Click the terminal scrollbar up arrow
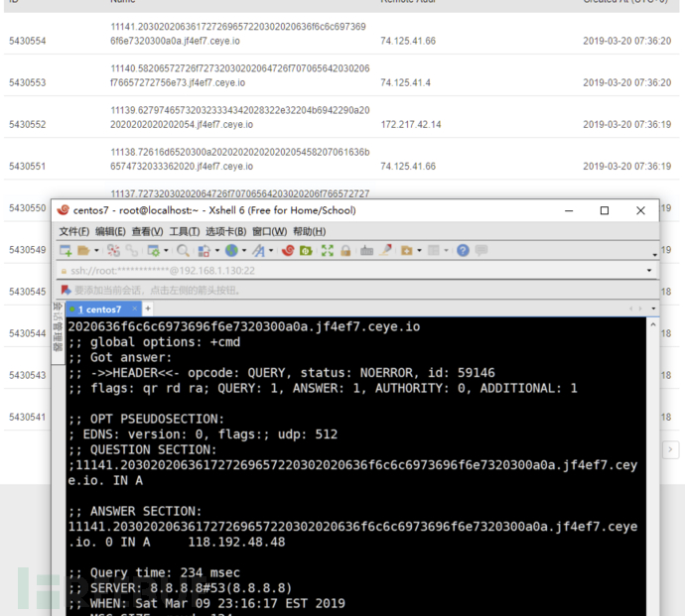Screen dimensions: 685x616 [653, 324]
